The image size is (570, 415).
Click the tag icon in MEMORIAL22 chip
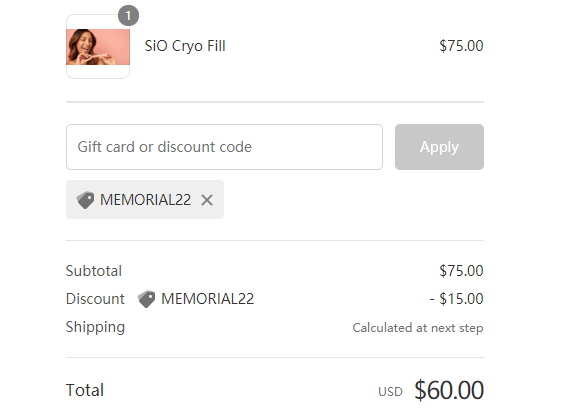[x=85, y=200]
